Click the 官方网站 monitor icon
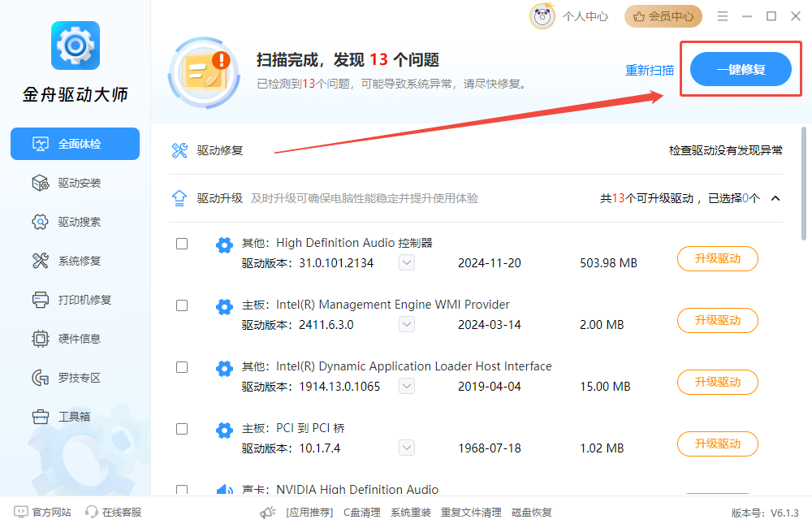 coord(21,512)
